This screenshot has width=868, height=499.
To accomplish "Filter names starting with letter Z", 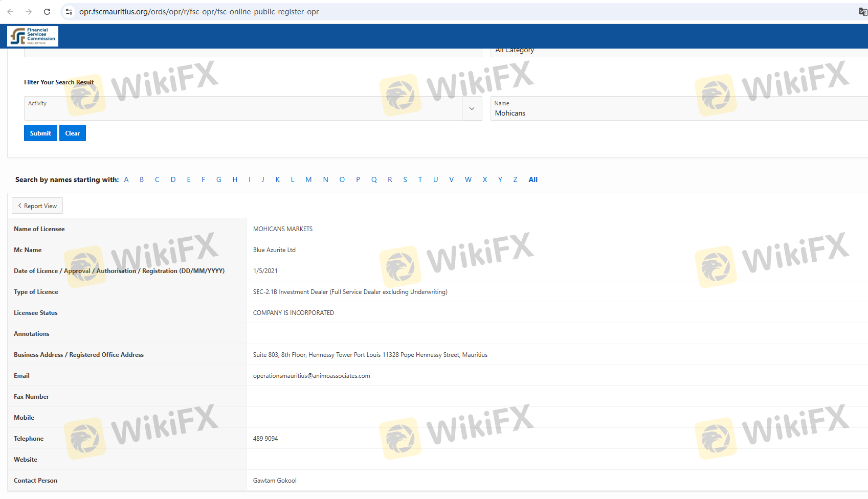I will click(515, 179).
